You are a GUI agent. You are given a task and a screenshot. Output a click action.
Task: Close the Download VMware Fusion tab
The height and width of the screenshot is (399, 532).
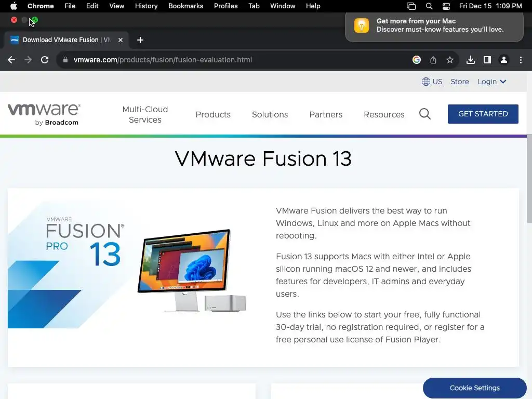(x=121, y=40)
